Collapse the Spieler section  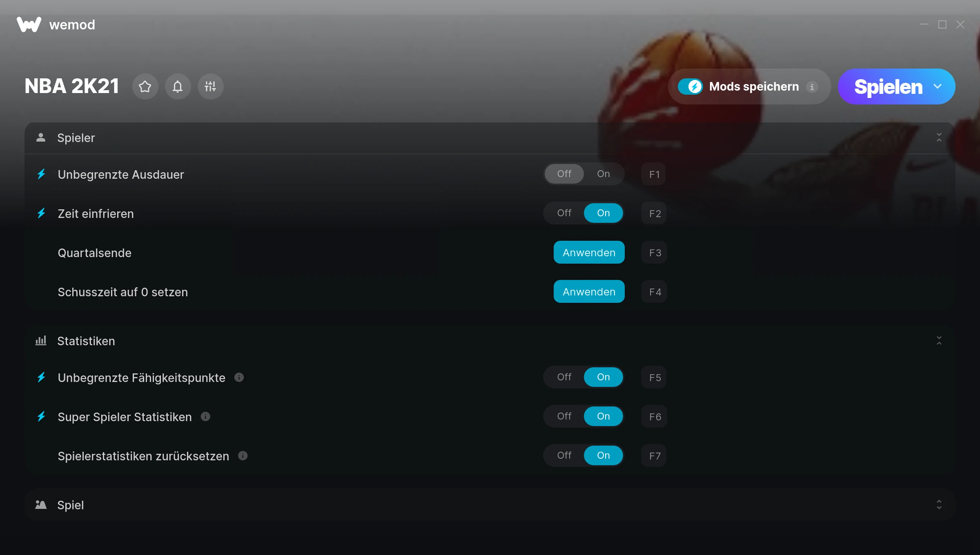click(x=939, y=138)
